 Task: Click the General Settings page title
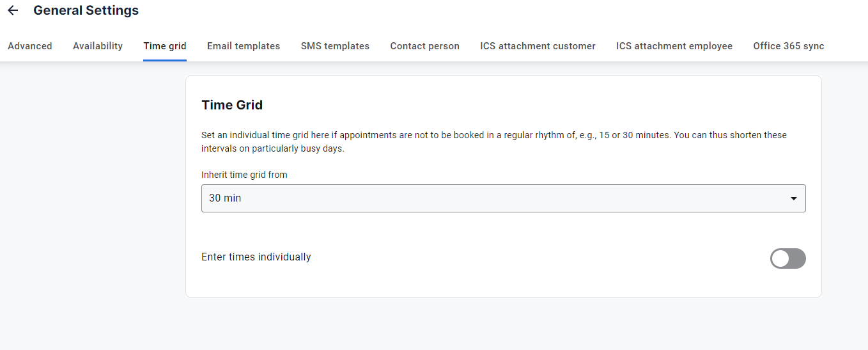86,10
